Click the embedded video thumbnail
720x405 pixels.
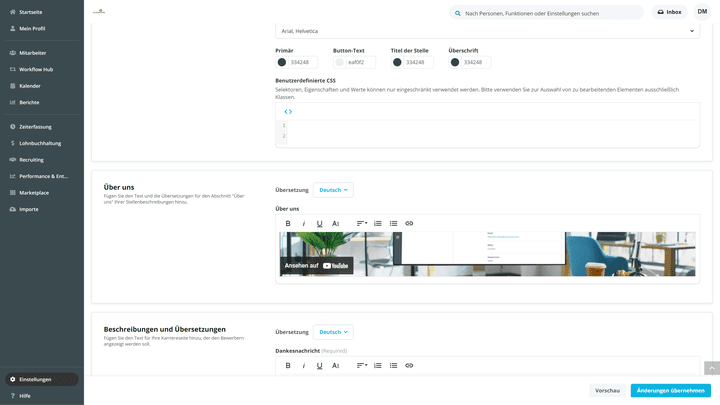click(x=487, y=254)
